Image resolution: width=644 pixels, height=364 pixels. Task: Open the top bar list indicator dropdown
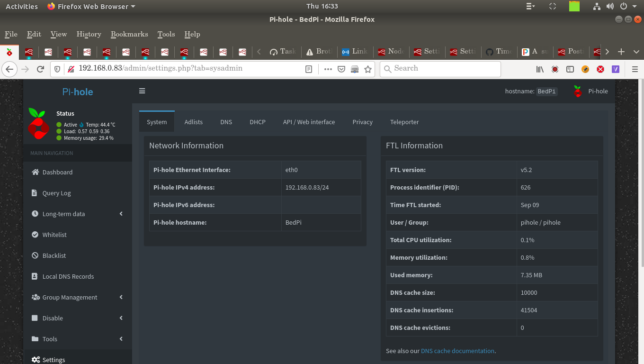530,7
